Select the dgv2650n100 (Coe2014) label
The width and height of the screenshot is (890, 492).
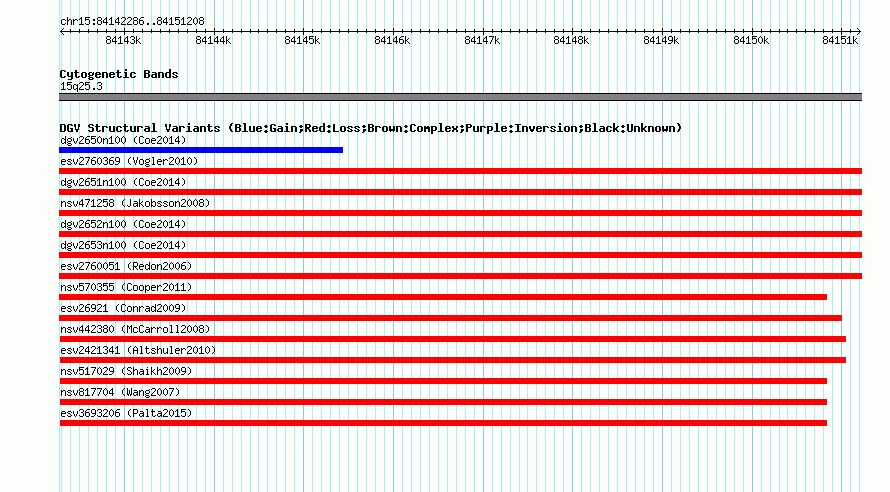(x=123, y=140)
